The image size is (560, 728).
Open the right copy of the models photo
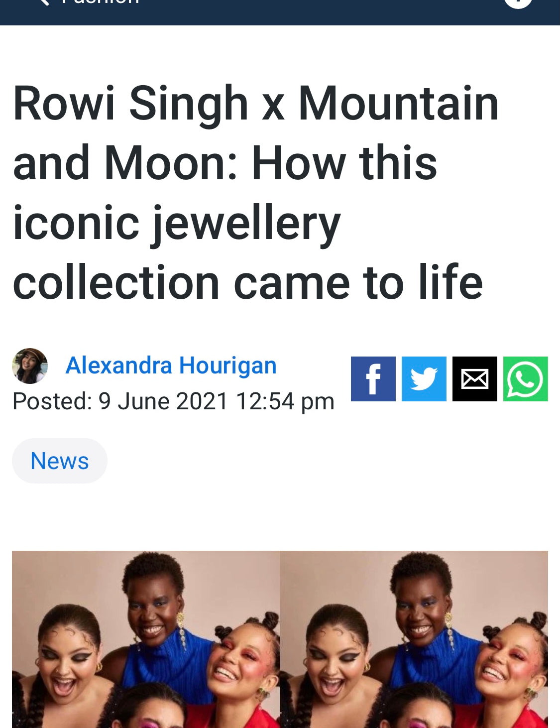[414, 639]
